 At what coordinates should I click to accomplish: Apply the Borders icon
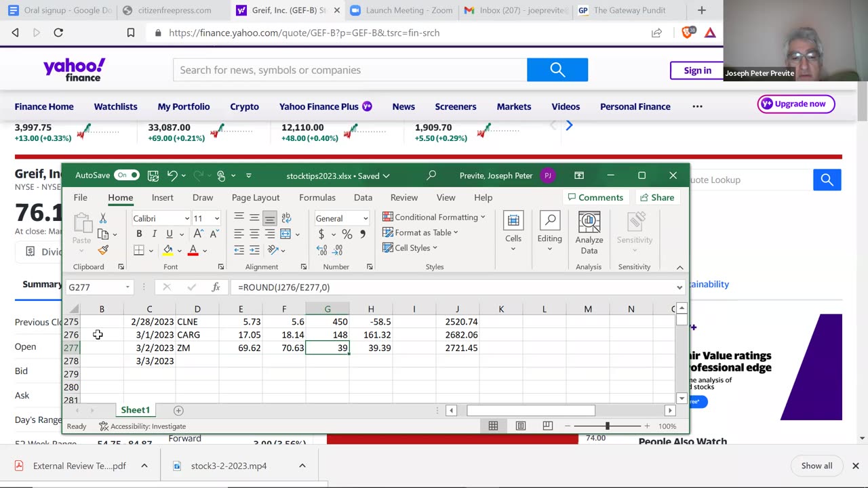click(x=139, y=250)
